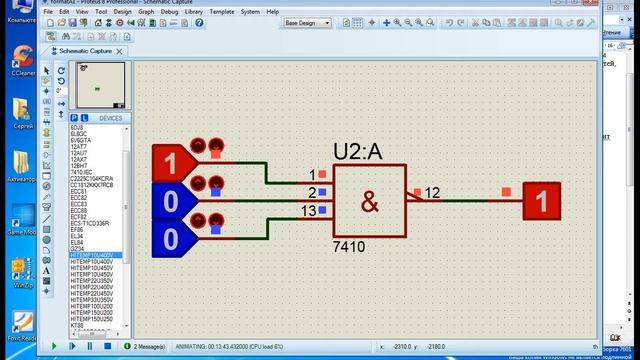Open the 2 Message(s) simulation log
Image resolution: width=640 pixels, height=360 pixels.
point(144,346)
